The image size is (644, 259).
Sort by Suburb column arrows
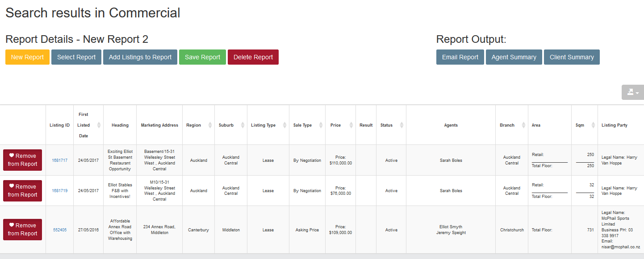[x=243, y=125]
